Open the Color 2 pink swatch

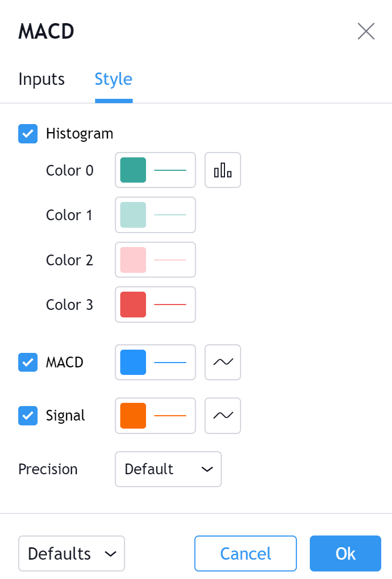pyautogui.click(x=133, y=260)
